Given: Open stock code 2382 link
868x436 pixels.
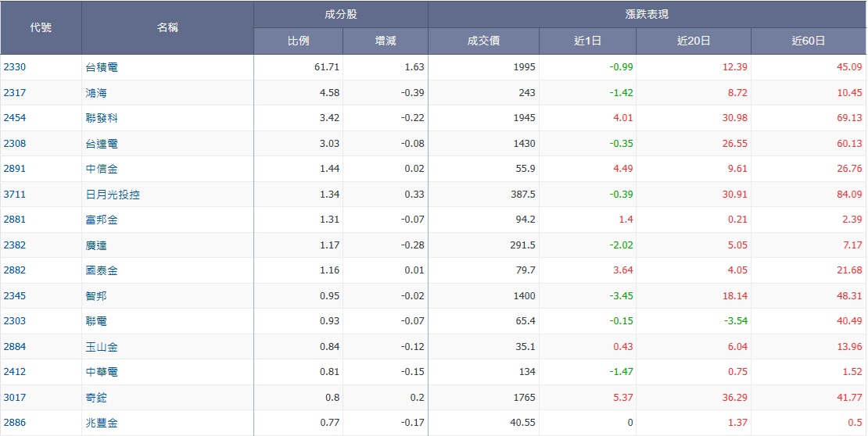Looking at the screenshot, I should click(14, 245).
